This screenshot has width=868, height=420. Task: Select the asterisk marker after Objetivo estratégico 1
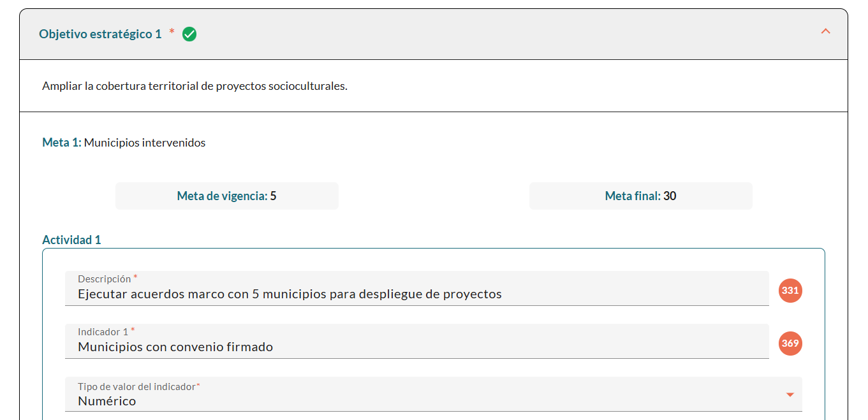170,31
